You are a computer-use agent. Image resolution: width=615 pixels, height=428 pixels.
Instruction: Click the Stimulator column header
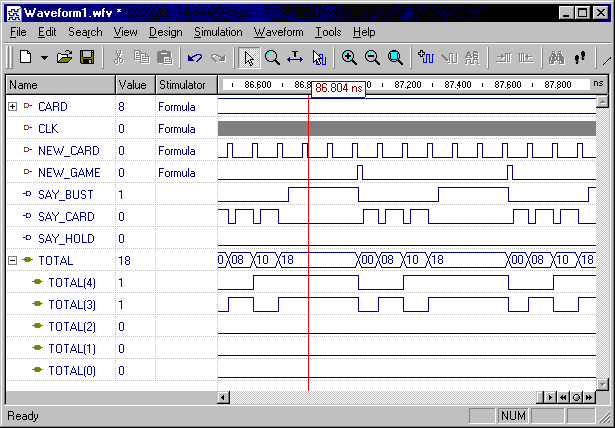(181, 85)
